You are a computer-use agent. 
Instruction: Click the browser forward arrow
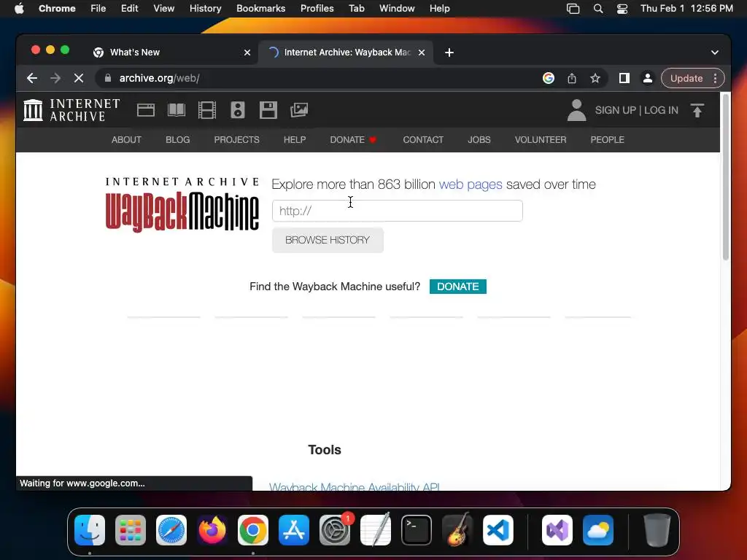(55, 78)
